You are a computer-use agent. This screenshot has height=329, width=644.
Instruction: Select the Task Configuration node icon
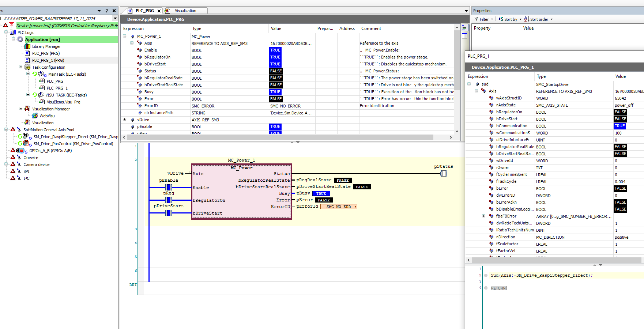click(27, 67)
